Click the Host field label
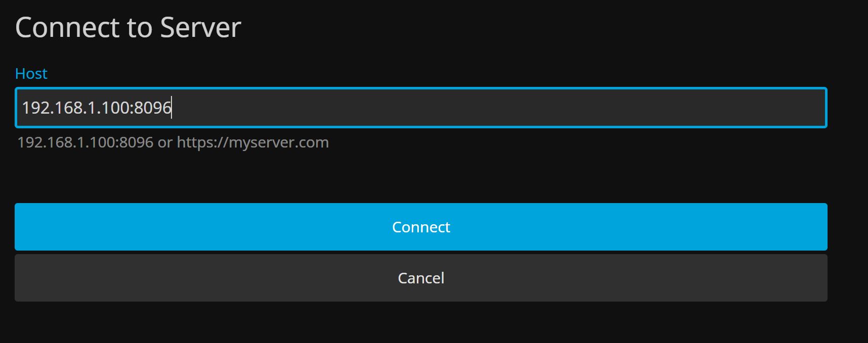Image resolution: width=868 pixels, height=343 pixels. pos(31,74)
